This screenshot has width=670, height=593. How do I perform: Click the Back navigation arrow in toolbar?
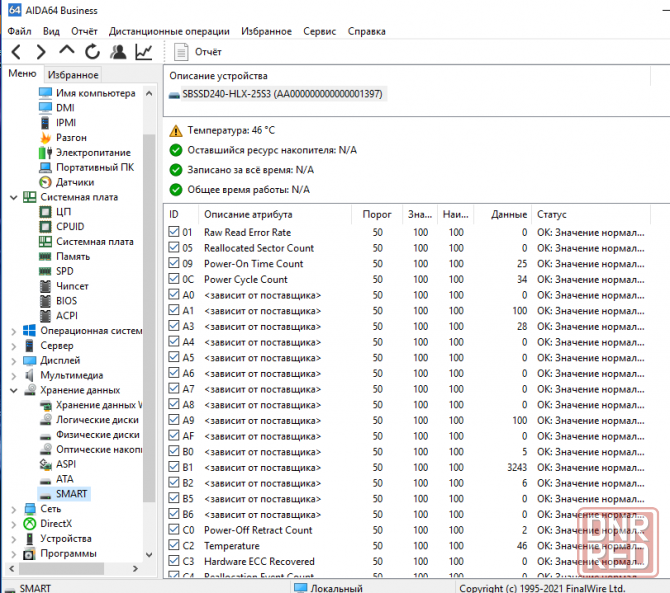pos(16,51)
